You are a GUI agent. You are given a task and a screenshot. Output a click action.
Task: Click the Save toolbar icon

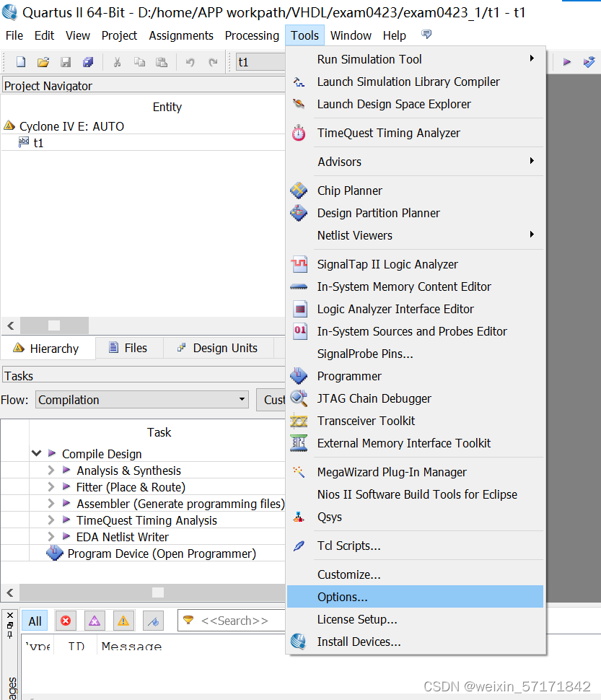(66, 62)
